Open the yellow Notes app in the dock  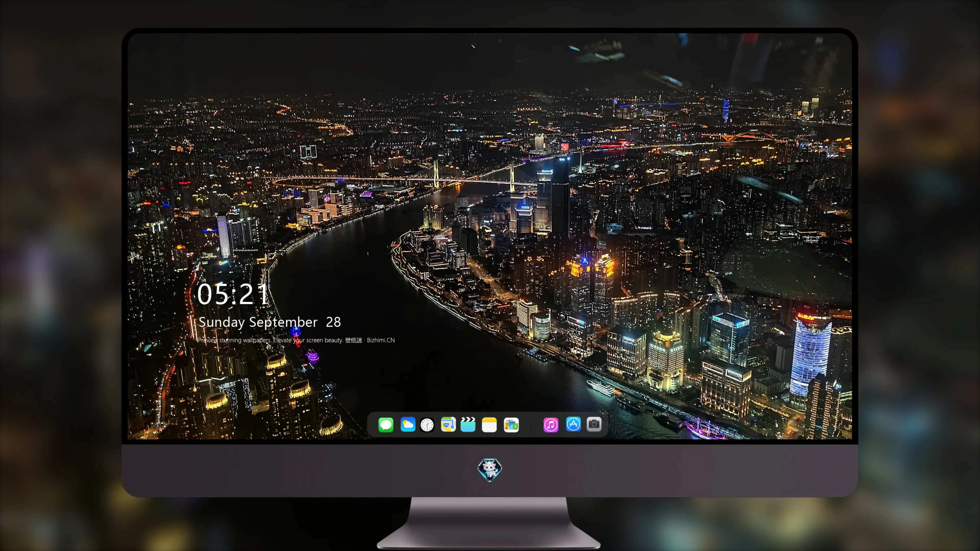[x=489, y=425]
